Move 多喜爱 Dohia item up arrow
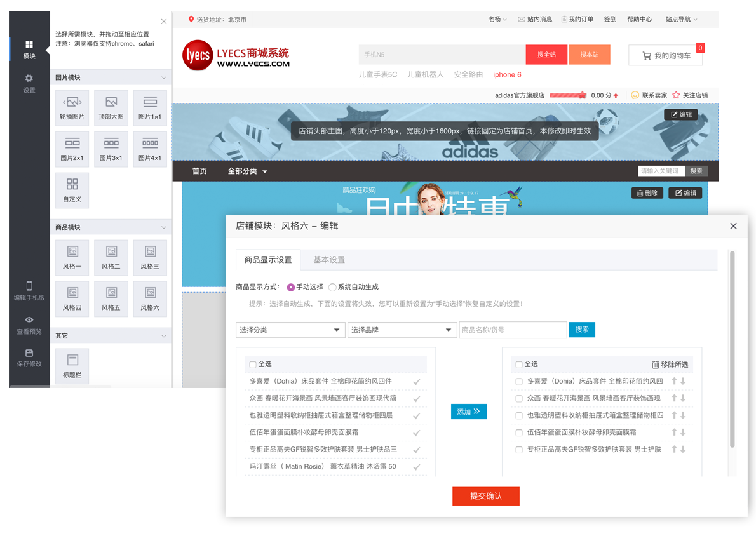 [x=674, y=381]
